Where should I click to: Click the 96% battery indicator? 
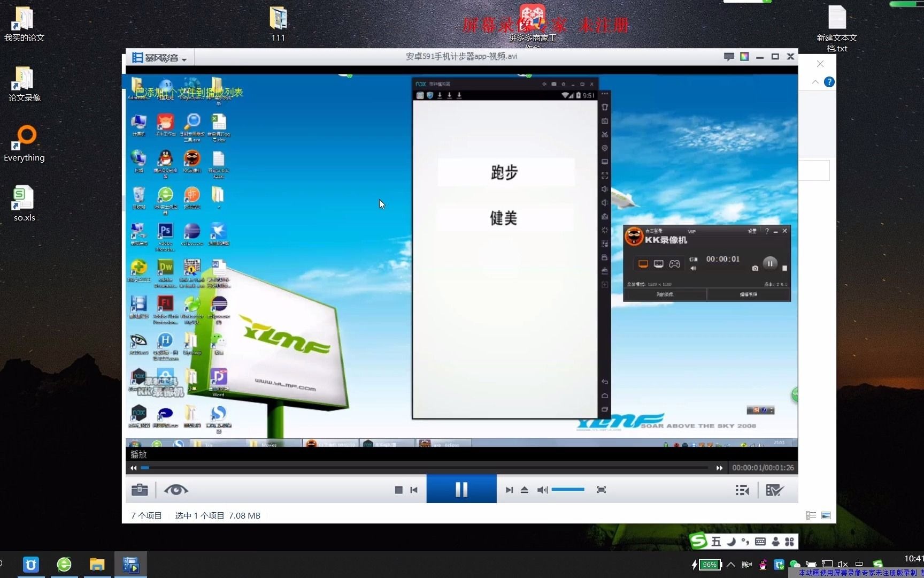pos(707,564)
